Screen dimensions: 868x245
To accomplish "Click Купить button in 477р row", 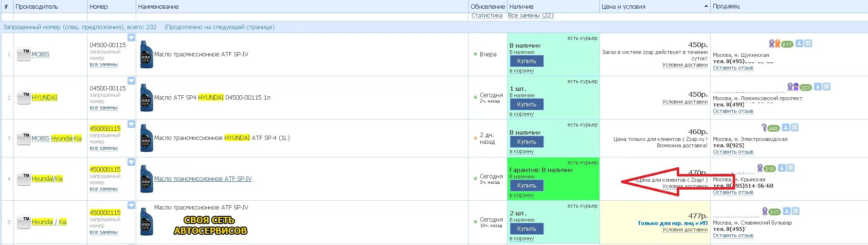I will [x=526, y=229].
